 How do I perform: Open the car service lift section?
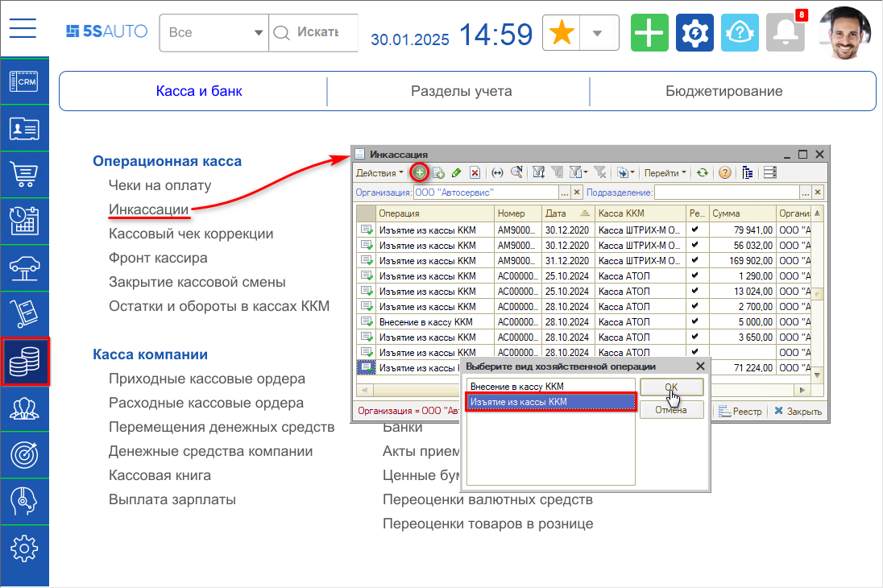(24, 267)
